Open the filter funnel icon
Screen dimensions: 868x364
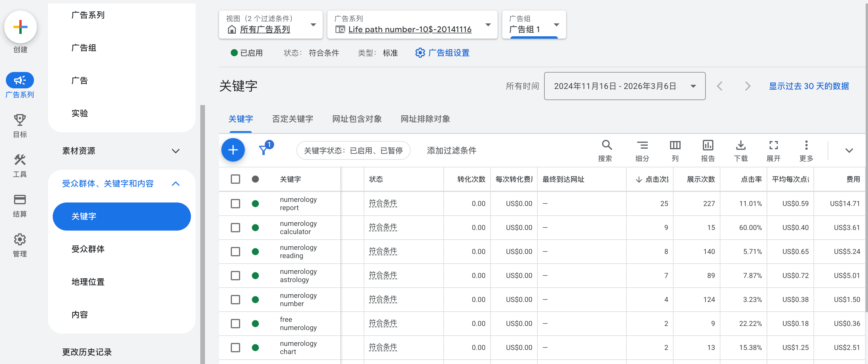point(264,150)
